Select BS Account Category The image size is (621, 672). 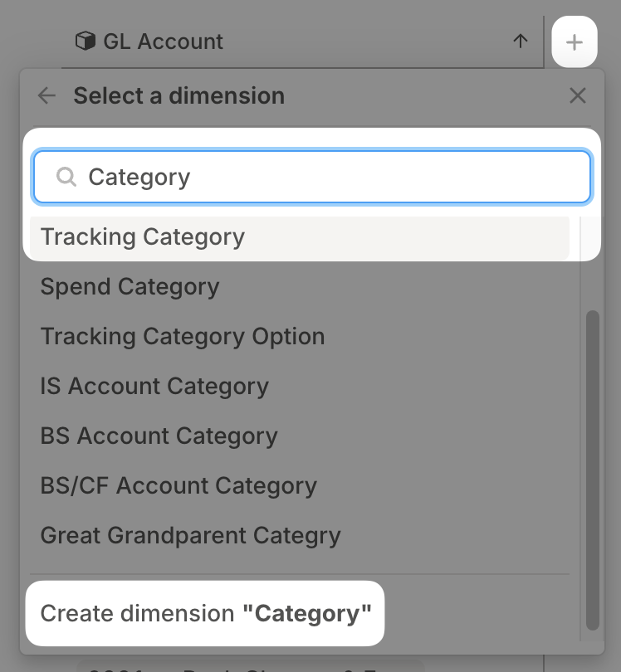(159, 436)
